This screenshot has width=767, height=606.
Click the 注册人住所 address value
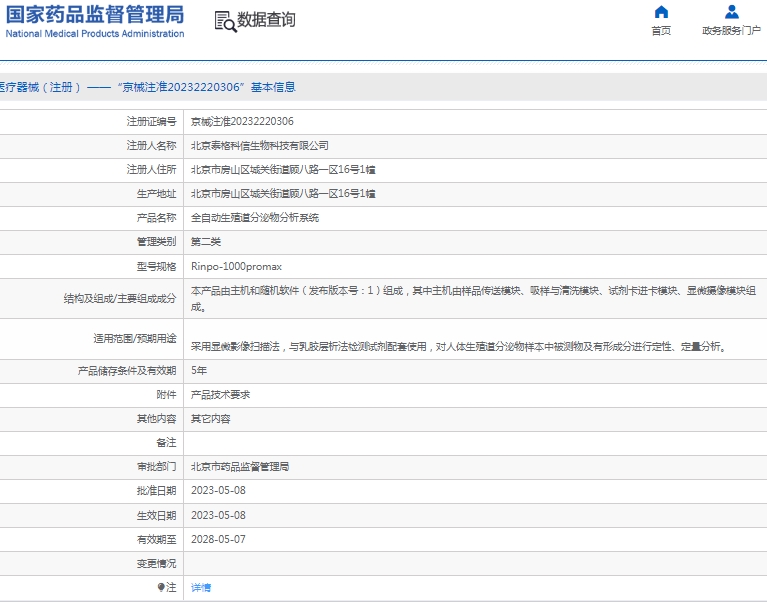point(283,169)
